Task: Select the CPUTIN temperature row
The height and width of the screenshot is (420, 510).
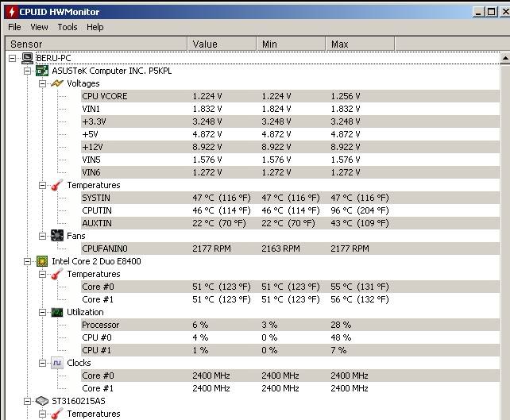Action: [x=290, y=210]
